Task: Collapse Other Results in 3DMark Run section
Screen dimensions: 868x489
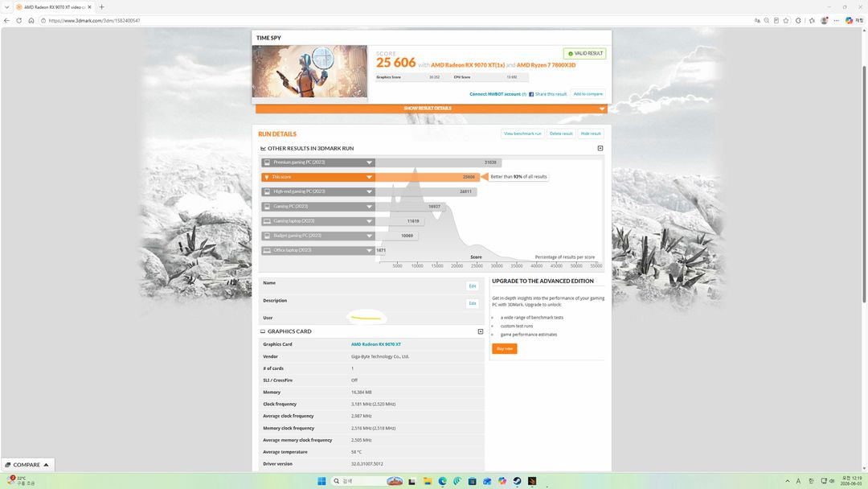Action: tap(600, 149)
